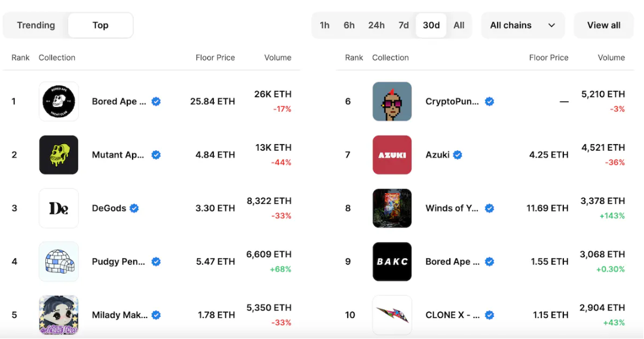Open the CLONE X collection icon
The height and width of the screenshot is (339, 644).
coord(392,314)
